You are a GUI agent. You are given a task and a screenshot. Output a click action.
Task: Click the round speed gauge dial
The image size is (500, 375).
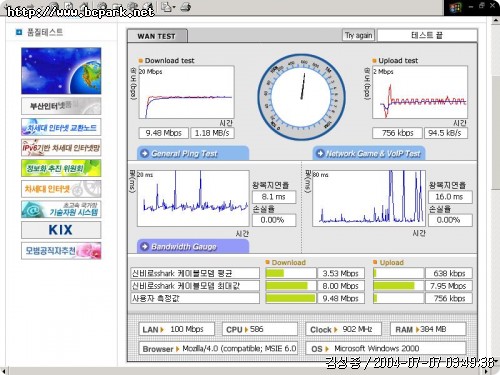point(301,97)
